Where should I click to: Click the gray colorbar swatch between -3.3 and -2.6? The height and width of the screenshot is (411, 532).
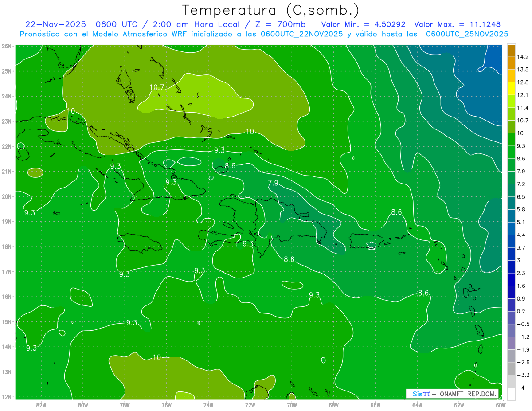[511, 368]
